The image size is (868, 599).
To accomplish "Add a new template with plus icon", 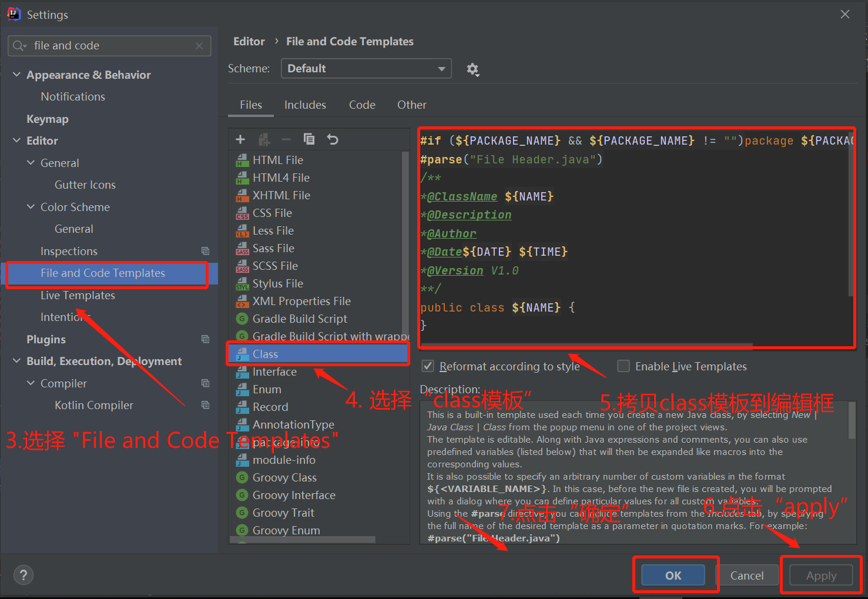I will click(240, 139).
